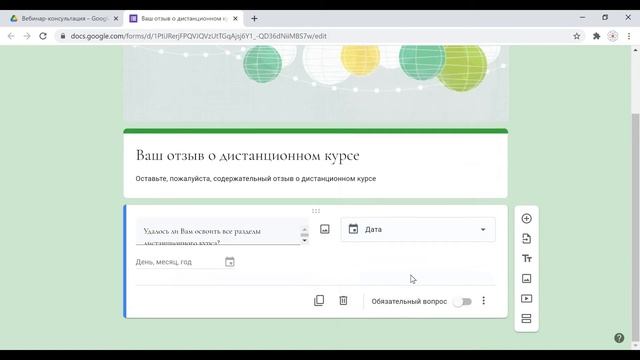This screenshot has height=360, width=640.
Task: Import questions using the sidebar icon
Action: [x=526, y=238]
